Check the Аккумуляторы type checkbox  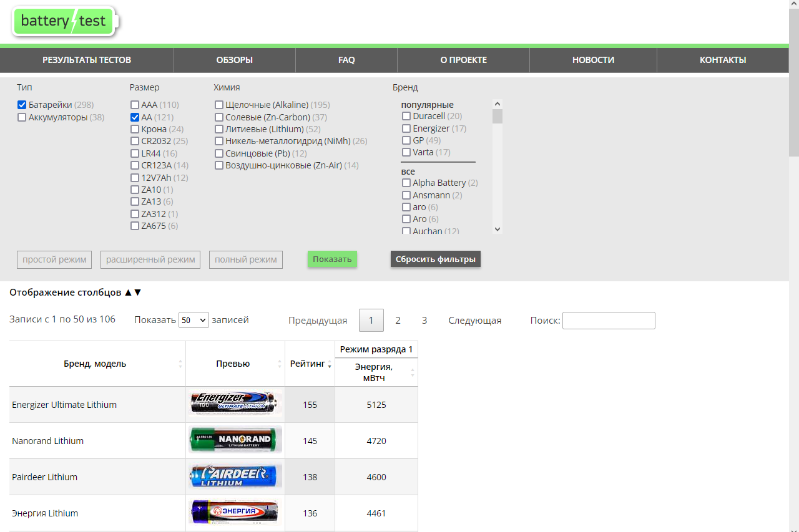click(22, 117)
